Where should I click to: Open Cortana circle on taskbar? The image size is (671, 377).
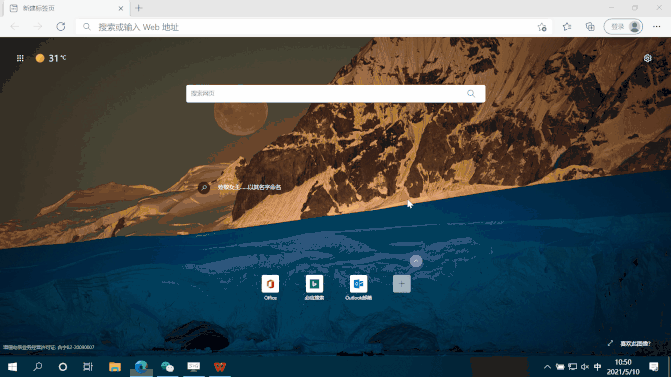click(x=63, y=367)
